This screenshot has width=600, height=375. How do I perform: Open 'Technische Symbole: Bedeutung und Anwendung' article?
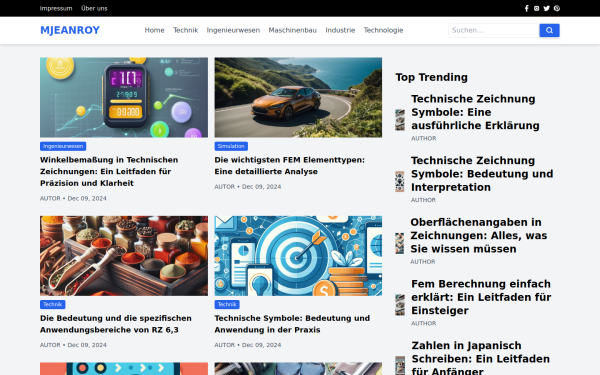[x=292, y=324]
